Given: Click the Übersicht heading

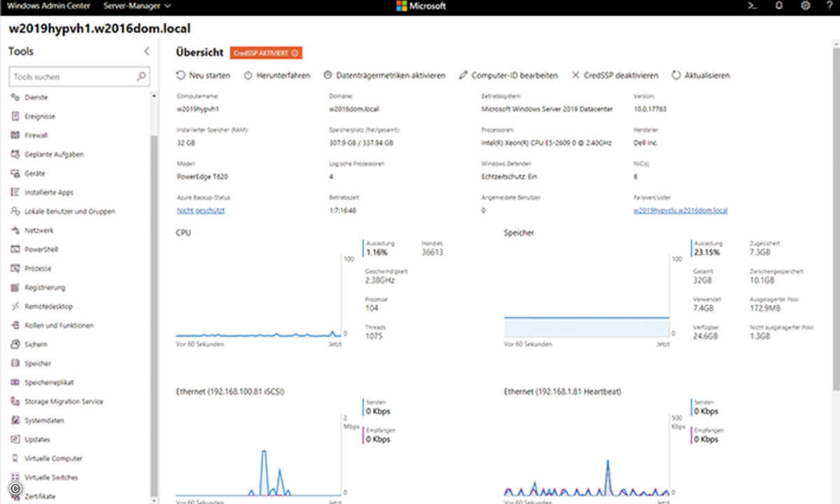Looking at the screenshot, I should pyautogui.click(x=199, y=52).
